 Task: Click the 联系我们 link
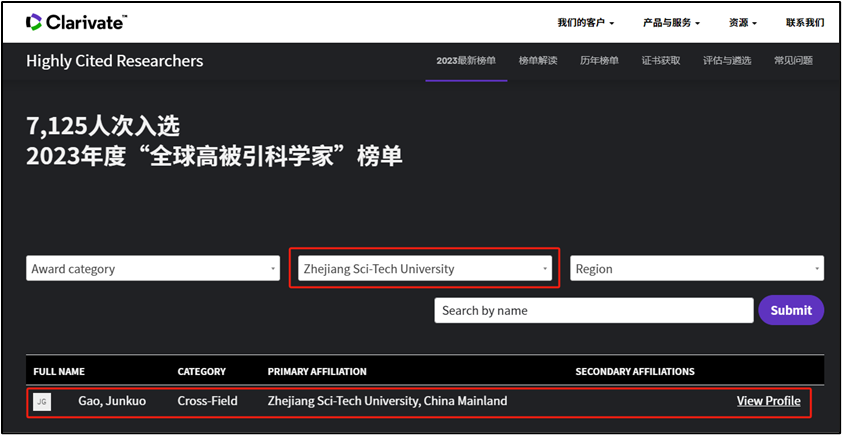pos(804,22)
